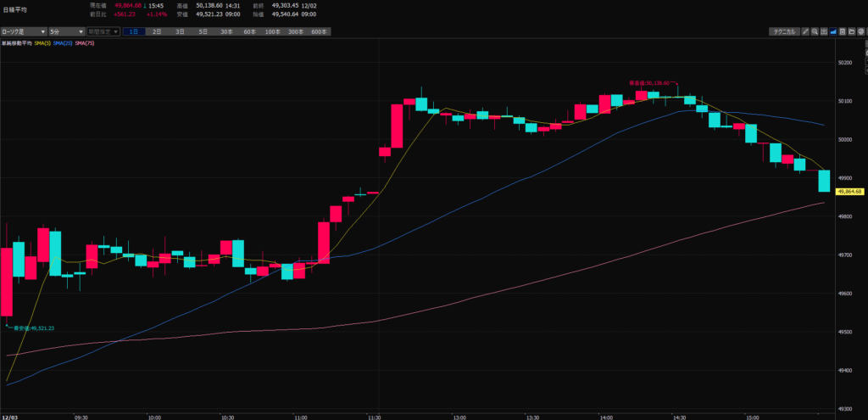The width and height of the screenshot is (868, 420).
Task: Toggle the blue area chart icon
Action: tap(833, 31)
